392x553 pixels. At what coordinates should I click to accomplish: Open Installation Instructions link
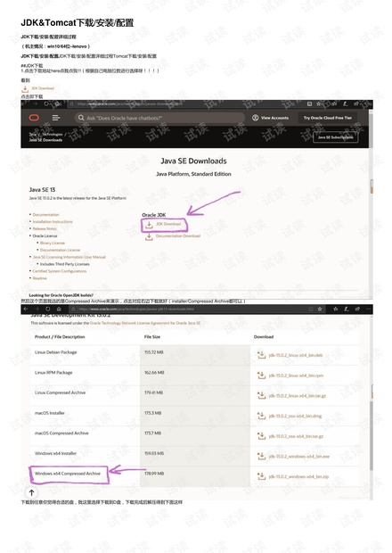[53, 221]
